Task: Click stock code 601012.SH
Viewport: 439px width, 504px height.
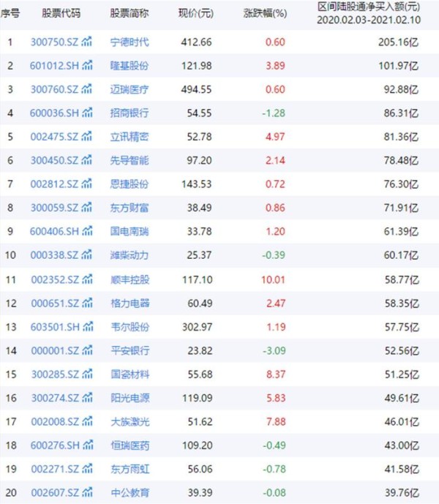Action: (x=54, y=66)
